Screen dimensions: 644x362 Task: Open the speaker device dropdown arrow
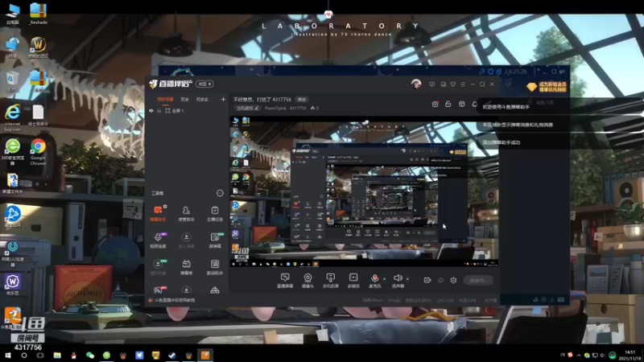[x=407, y=279]
